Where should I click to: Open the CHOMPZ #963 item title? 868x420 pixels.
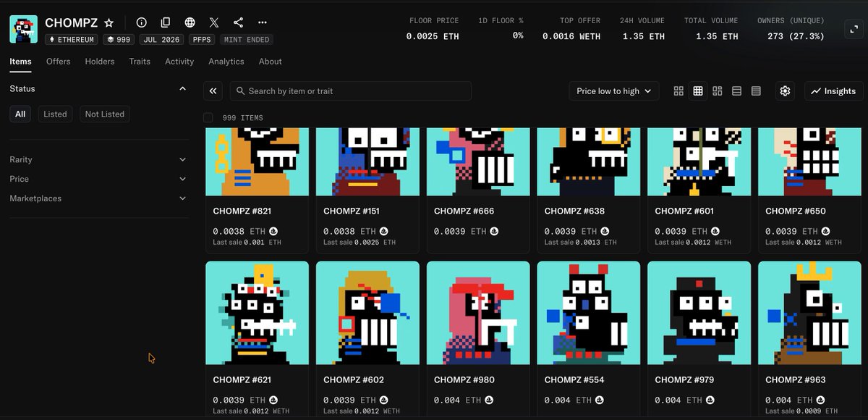pos(796,380)
